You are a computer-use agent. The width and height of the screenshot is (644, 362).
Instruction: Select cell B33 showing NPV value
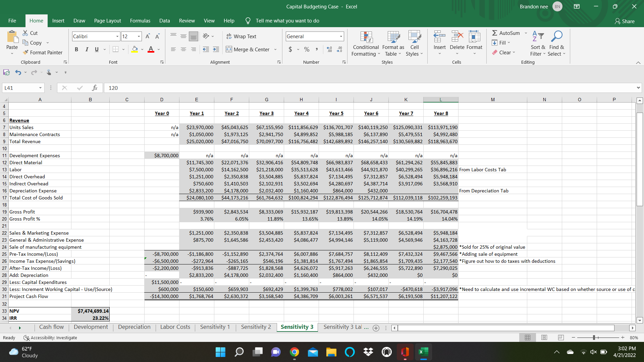90,311
